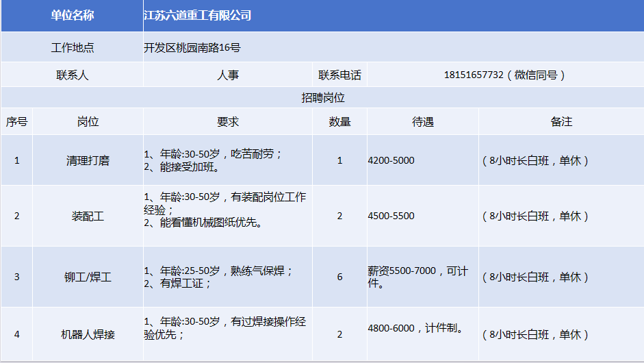The image size is (644, 363).
Task: Click the 人事 contact cell
Action: (228, 75)
